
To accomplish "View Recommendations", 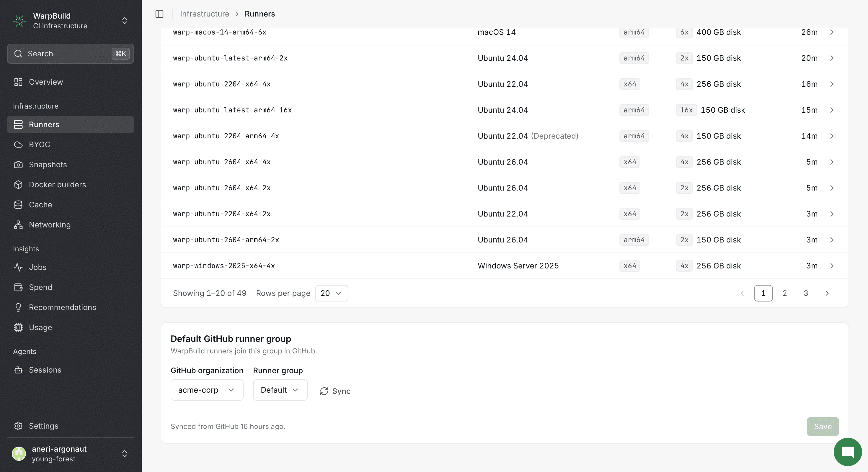I will (71, 307).
